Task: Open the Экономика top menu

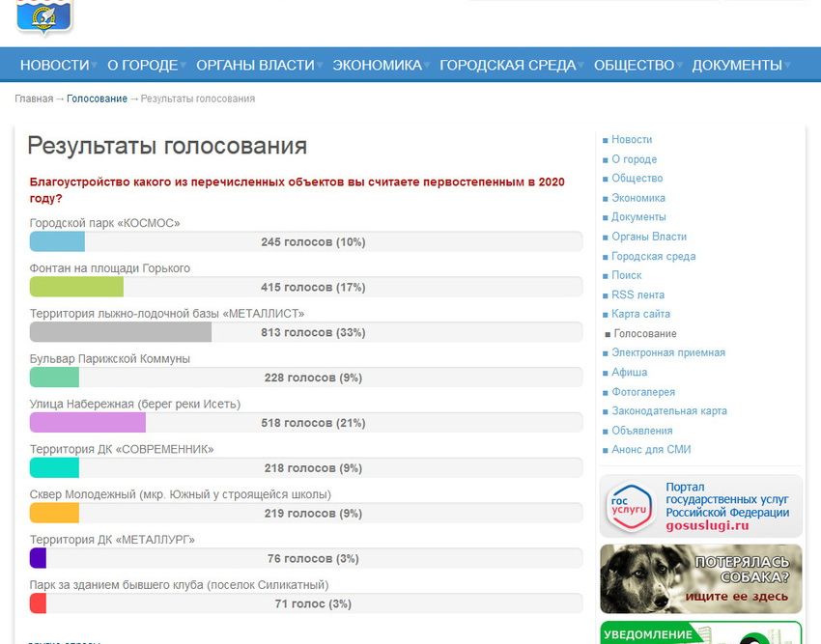Action: click(377, 65)
